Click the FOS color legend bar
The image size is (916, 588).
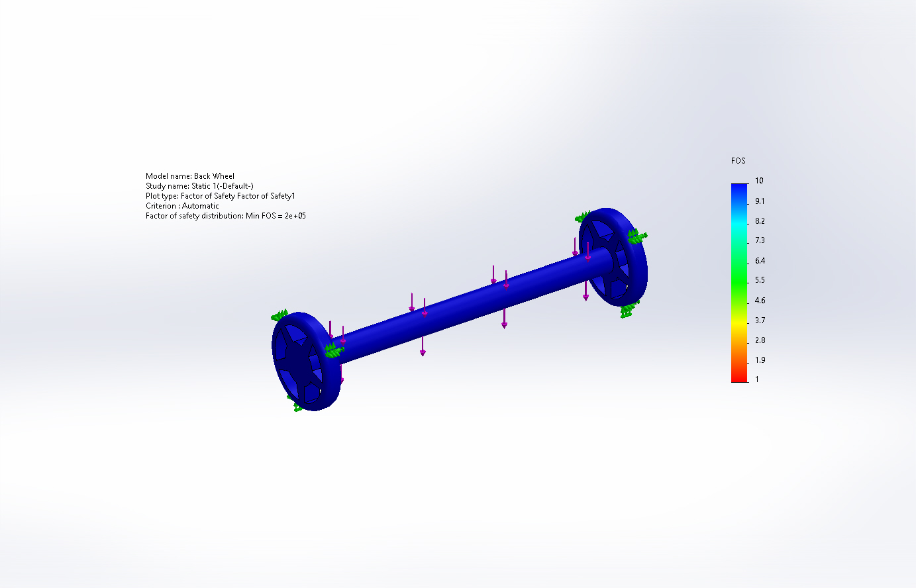coord(739,283)
